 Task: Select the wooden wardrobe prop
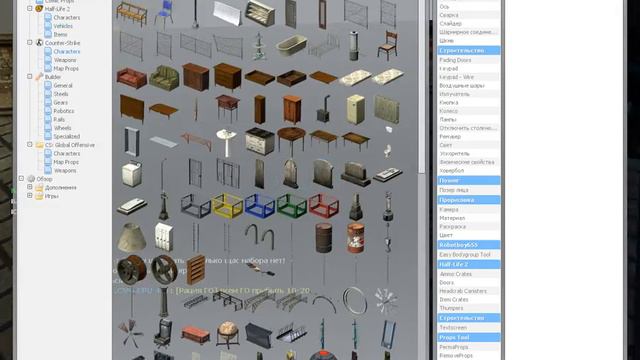point(292,109)
